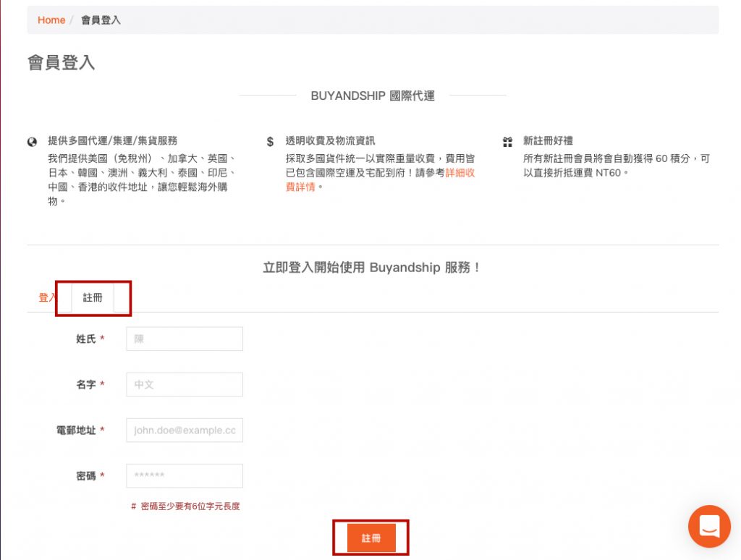Click the 透明收費及物流資訊 heading
The height and width of the screenshot is (560, 741).
(330, 141)
